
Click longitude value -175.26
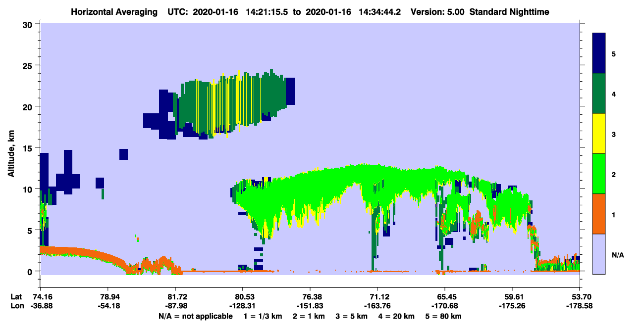[x=512, y=306]
